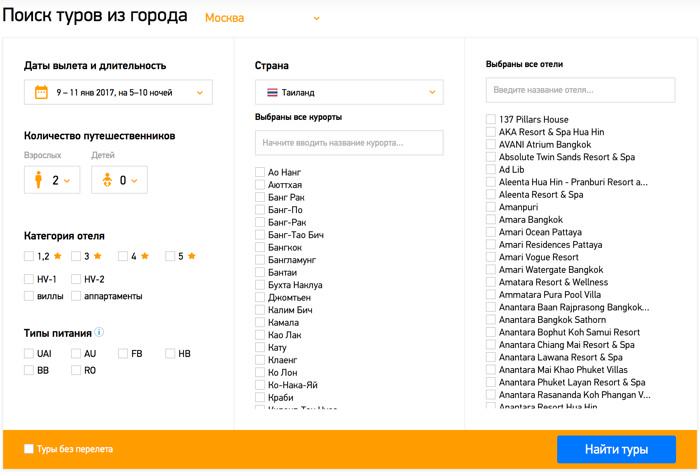Enable AU meal type

pos(76,354)
